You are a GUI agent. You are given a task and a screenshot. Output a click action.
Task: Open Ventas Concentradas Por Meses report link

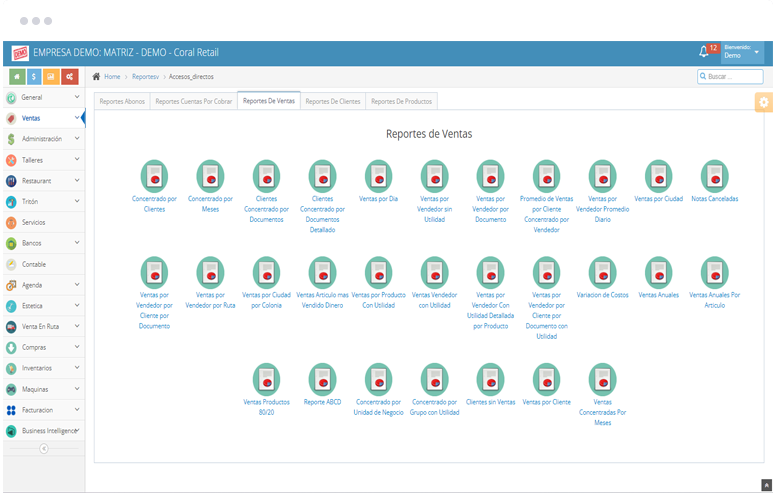pyautogui.click(x=602, y=412)
